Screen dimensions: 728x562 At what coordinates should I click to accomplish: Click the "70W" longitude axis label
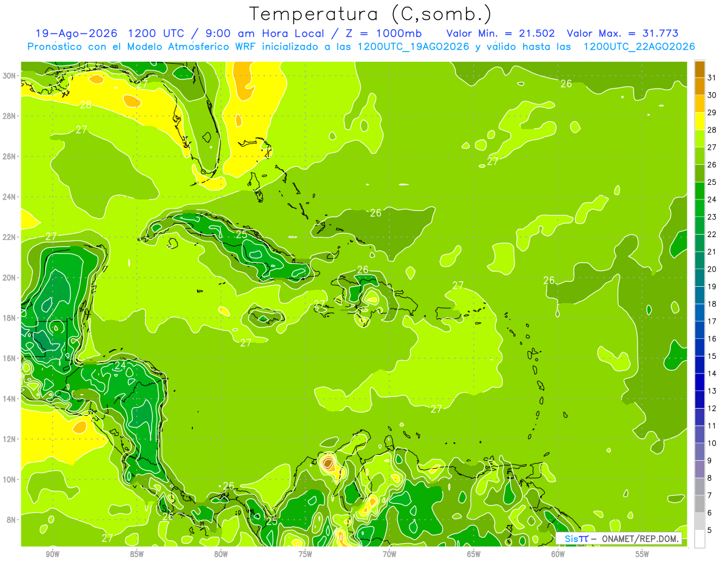[x=389, y=554]
